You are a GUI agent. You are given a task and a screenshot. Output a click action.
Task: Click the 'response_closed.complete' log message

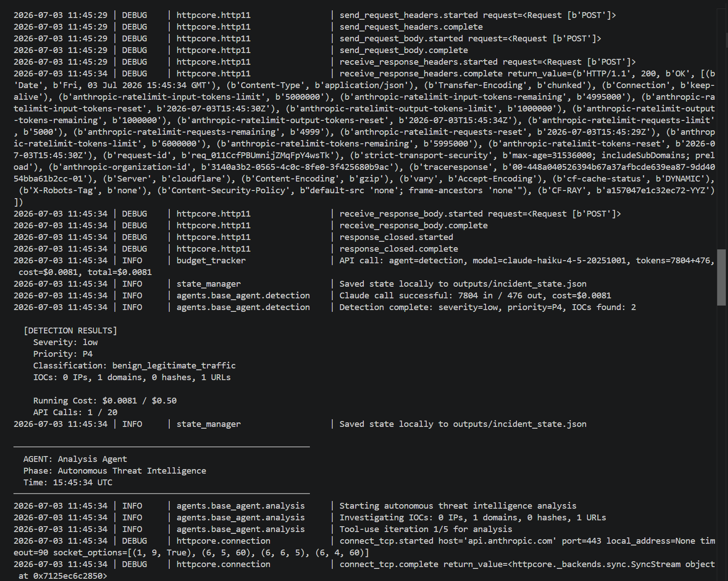coord(399,249)
